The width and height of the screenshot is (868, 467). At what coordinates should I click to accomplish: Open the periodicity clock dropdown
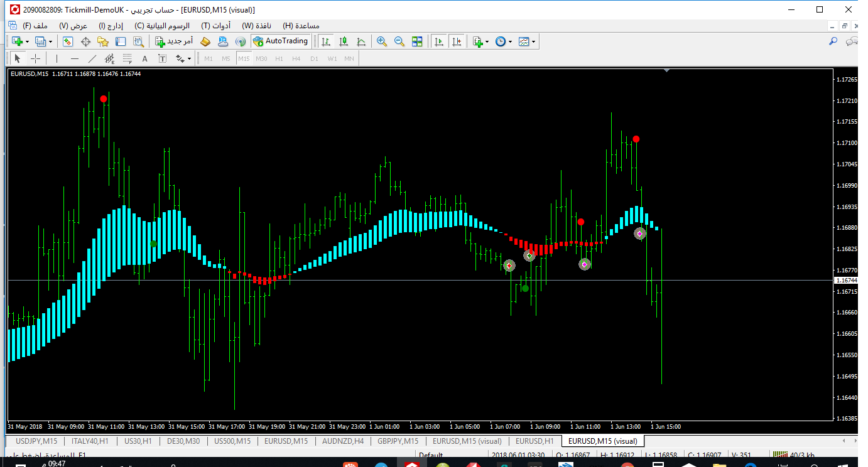point(510,41)
